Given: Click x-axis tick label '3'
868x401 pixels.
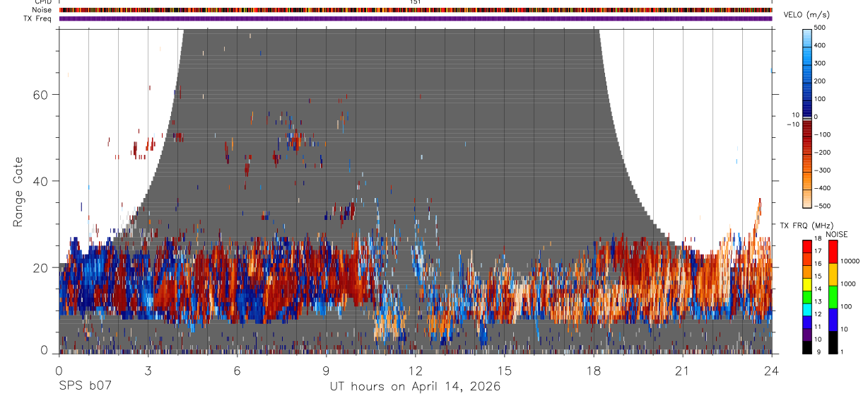Looking at the screenshot, I should pos(148,370).
